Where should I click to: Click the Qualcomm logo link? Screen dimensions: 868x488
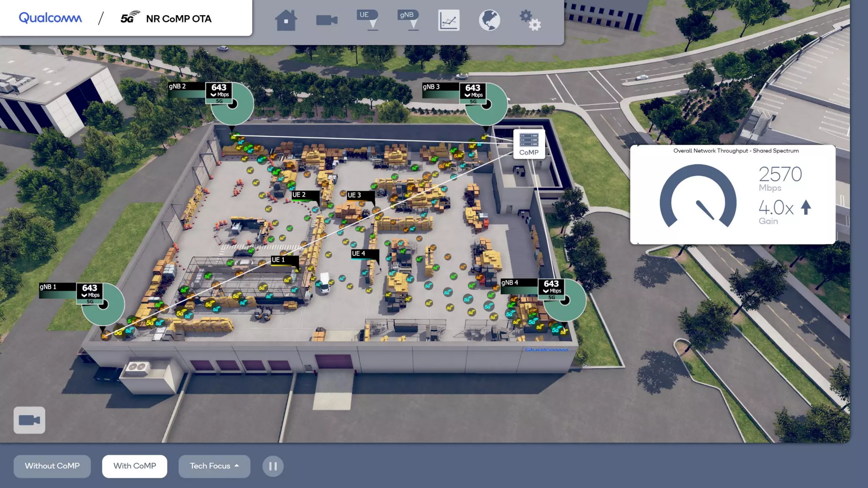(50, 18)
